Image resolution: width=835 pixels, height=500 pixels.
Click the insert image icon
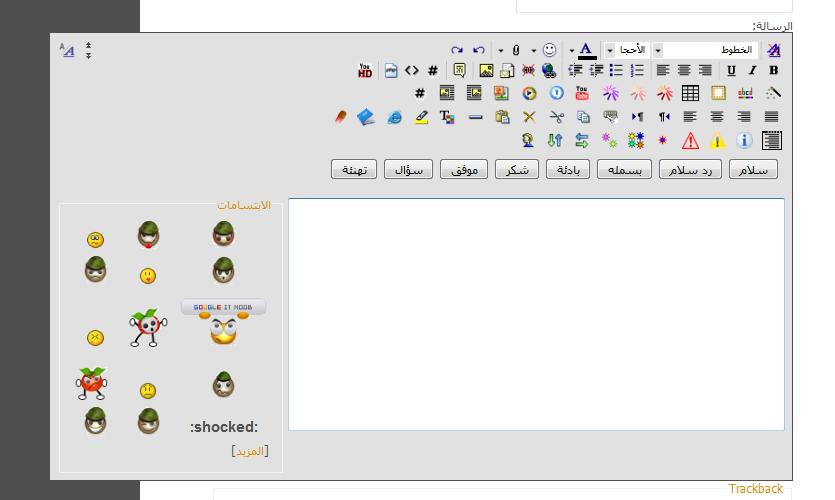[486, 70]
